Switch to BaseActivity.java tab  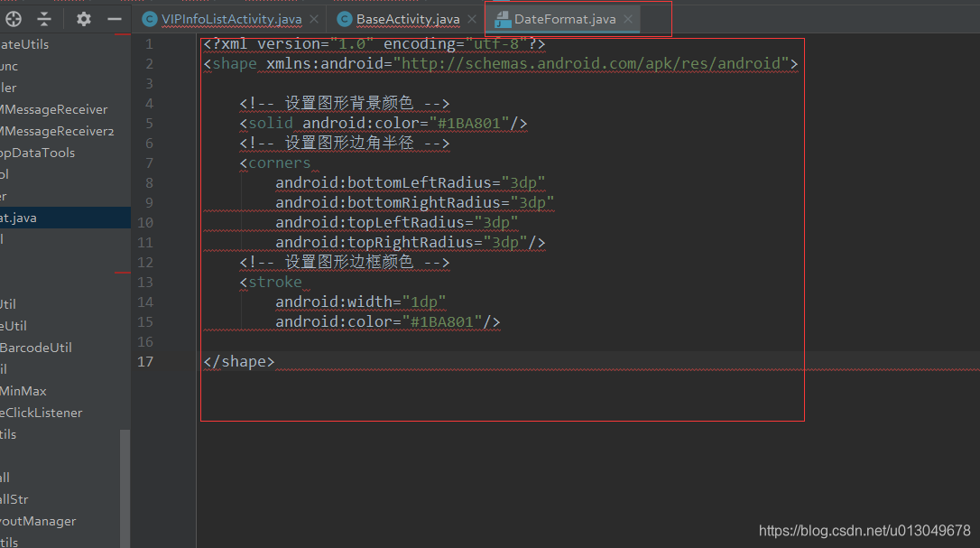408,19
